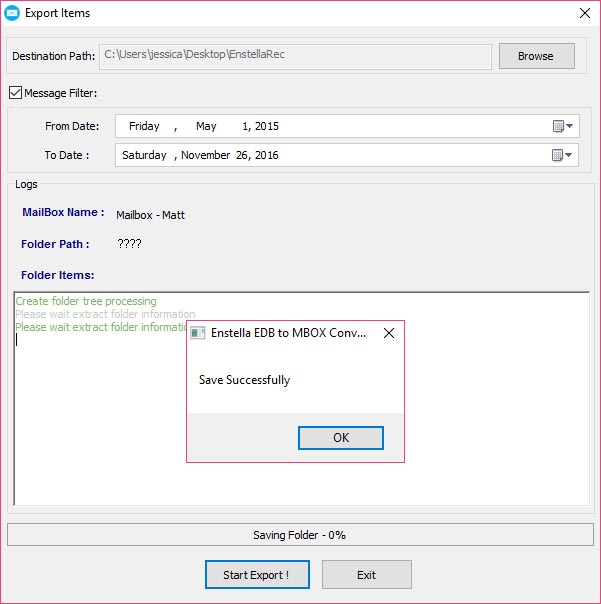Image resolution: width=601 pixels, height=604 pixels.
Task: Click the Browse button for destination path
Action: (536, 56)
